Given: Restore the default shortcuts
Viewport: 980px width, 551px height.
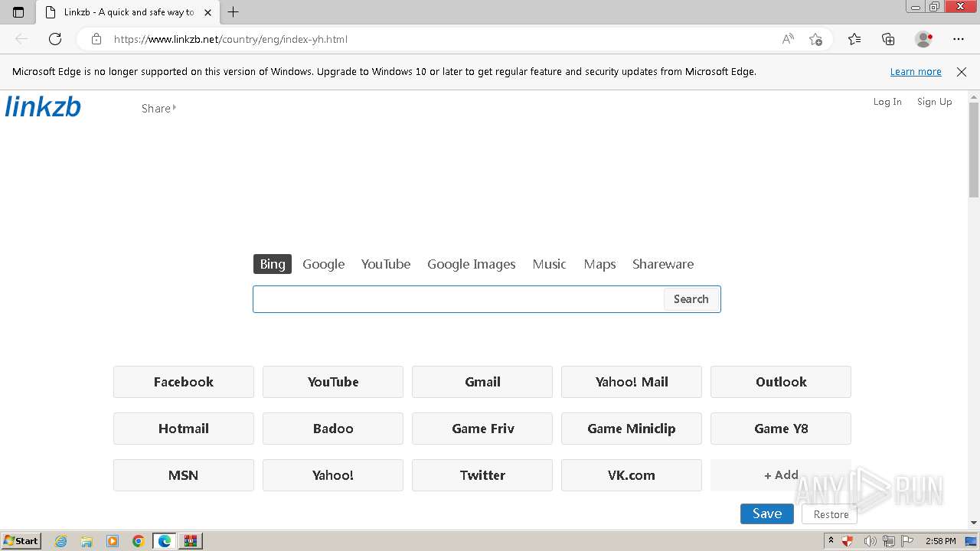Looking at the screenshot, I should [x=831, y=514].
